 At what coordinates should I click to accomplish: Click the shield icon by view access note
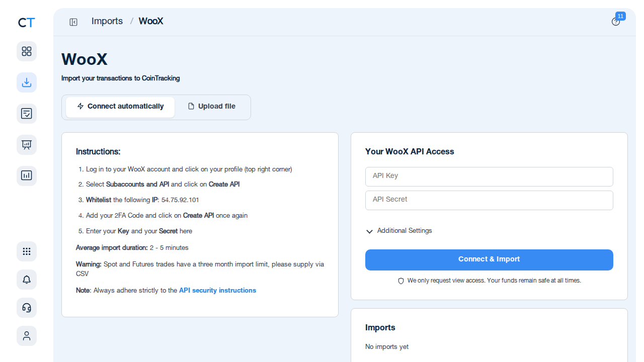401,281
